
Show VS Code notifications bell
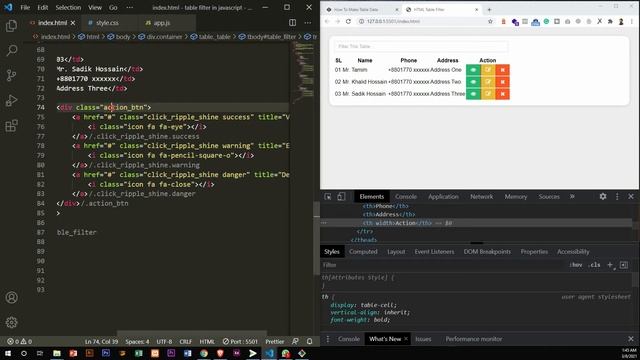click(309, 341)
